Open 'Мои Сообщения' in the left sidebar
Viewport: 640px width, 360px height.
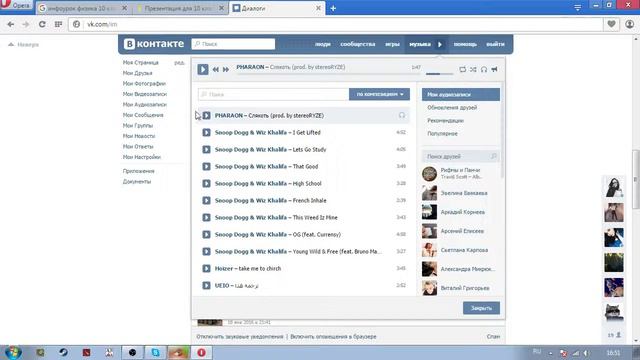(143, 115)
